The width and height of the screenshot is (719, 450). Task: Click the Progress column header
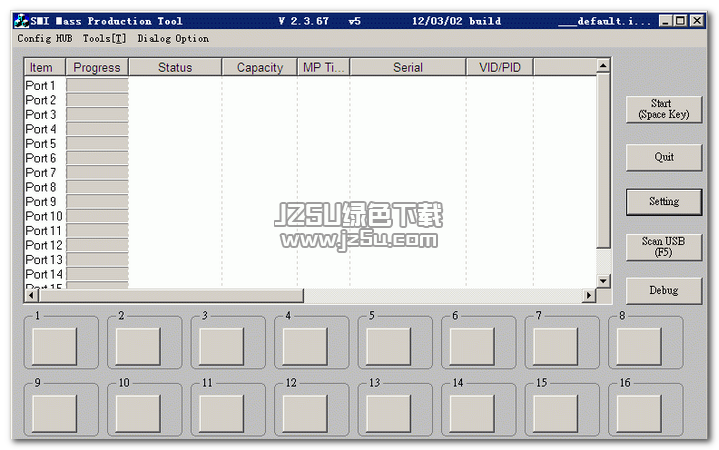point(97,67)
